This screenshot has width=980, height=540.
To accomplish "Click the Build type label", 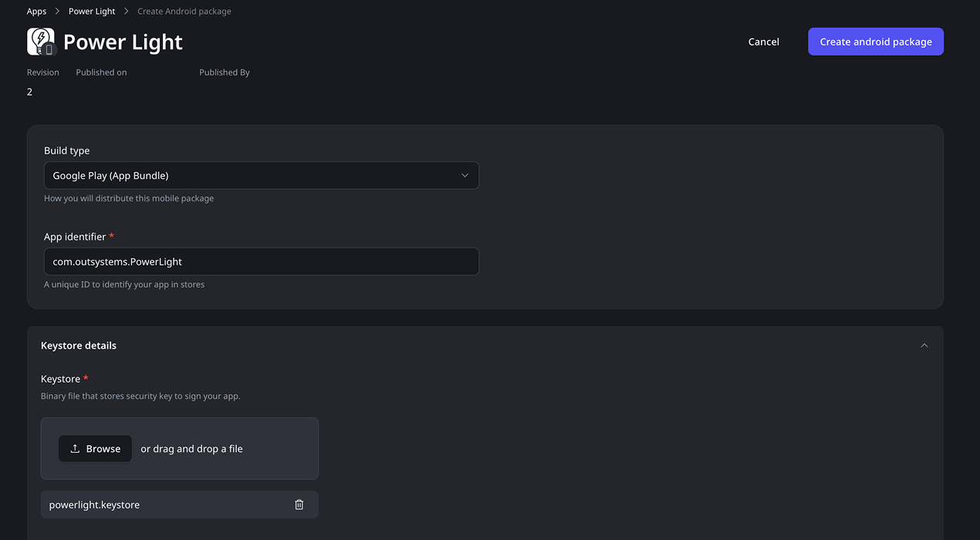I will [67, 150].
